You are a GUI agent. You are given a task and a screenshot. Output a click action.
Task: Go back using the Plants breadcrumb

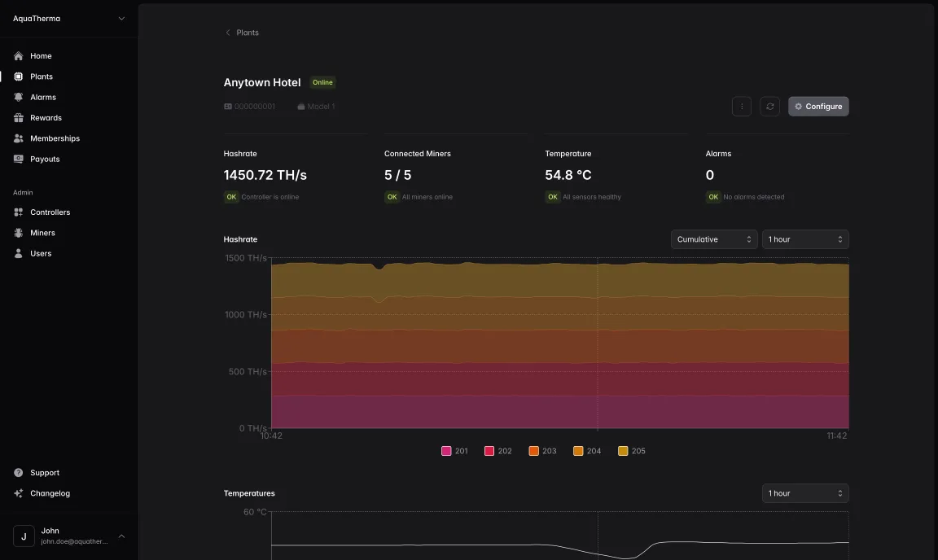click(x=242, y=32)
